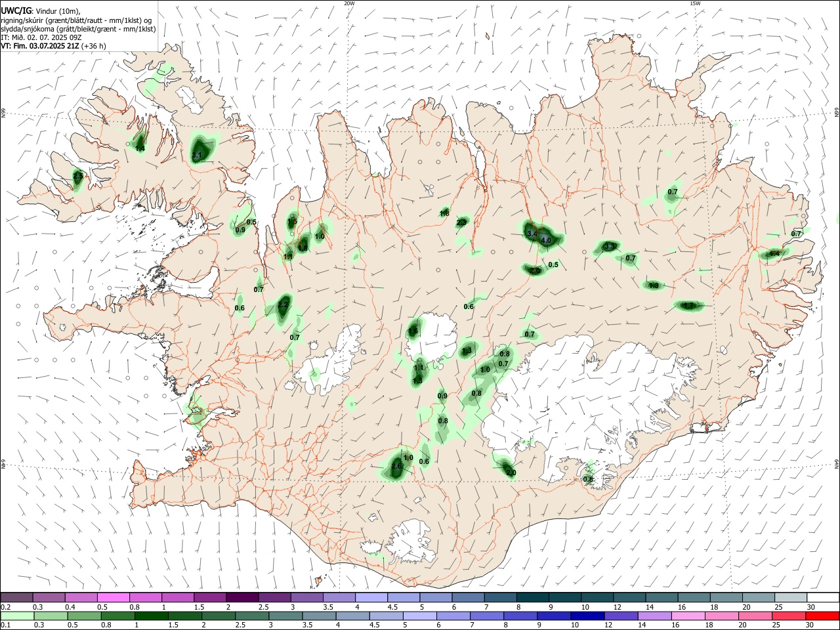Click the 0.1 value in the rain legend
840x630 pixels.
pos(5,625)
